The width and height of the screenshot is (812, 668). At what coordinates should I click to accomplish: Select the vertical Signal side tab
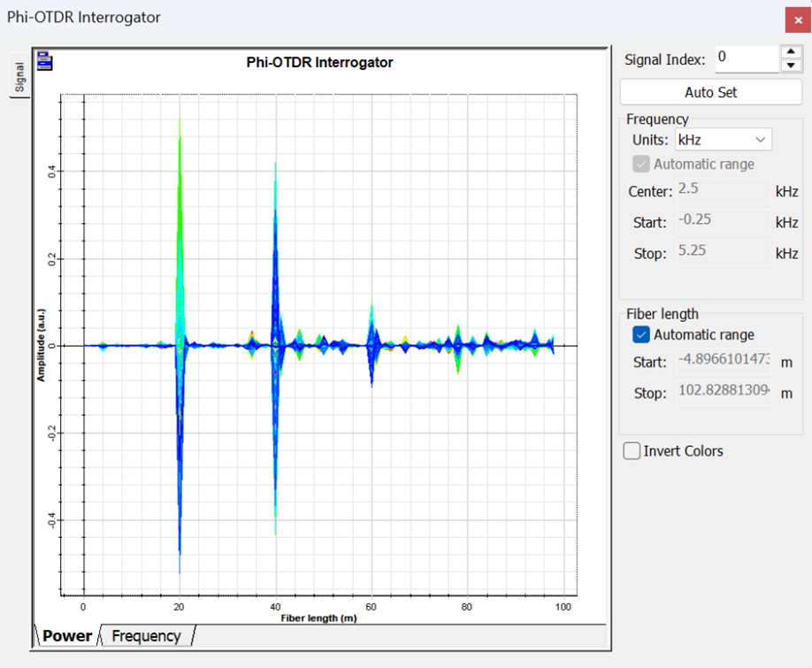click(x=19, y=77)
